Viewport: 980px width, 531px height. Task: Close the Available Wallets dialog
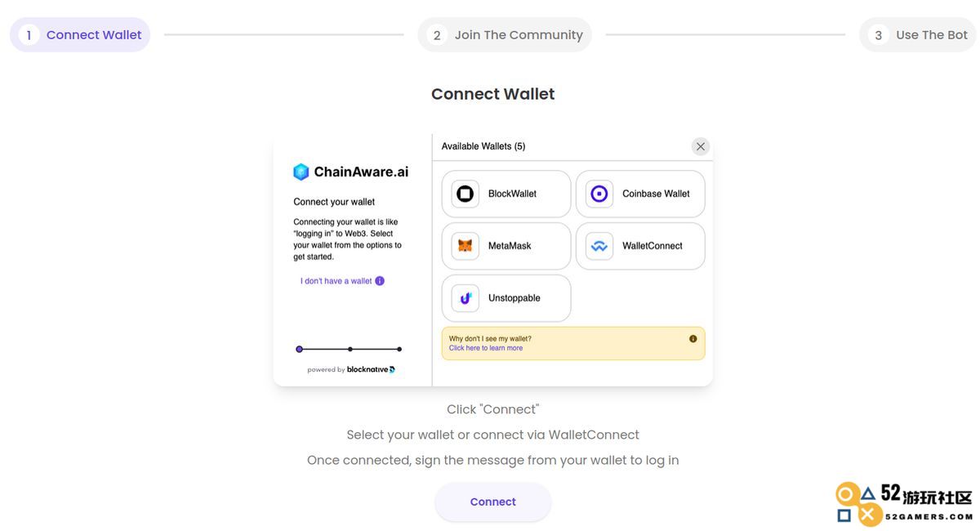[701, 146]
